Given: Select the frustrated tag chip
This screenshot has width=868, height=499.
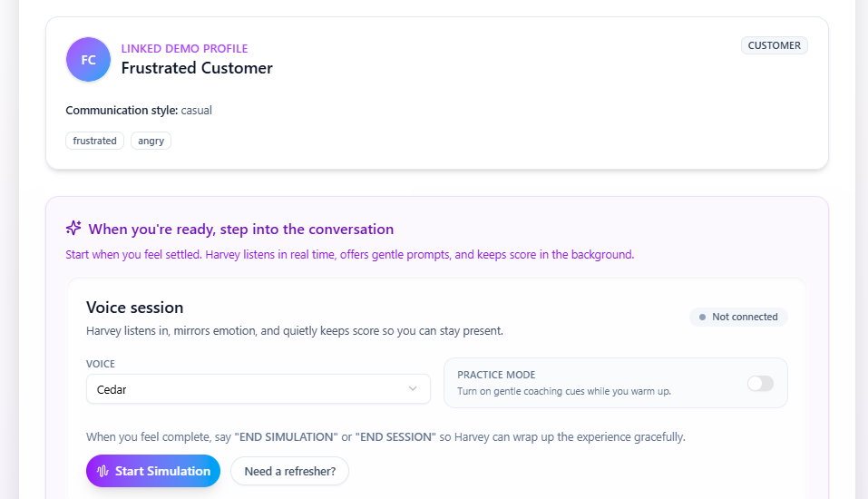Looking at the screenshot, I should click(x=95, y=141).
